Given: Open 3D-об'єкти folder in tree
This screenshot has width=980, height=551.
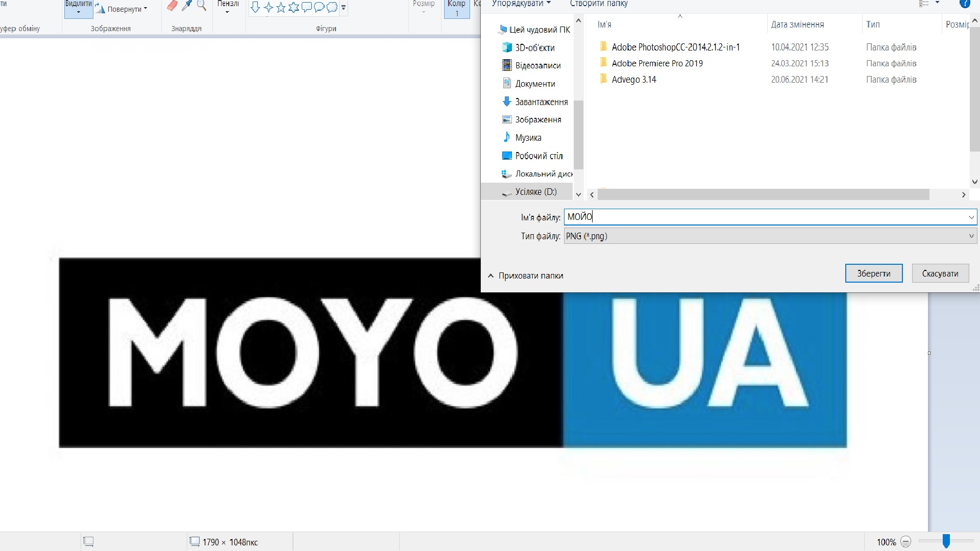Looking at the screenshot, I should [529, 47].
